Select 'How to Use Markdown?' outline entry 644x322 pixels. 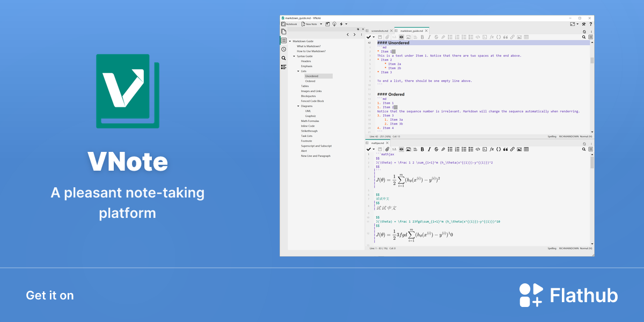click(311, 51)
